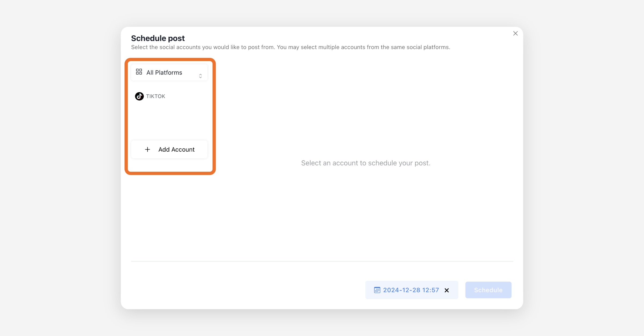Click the "Select an account" placeholder message
This screenshot has height=336, width=644.
pyautogui.click(x=365, y=163)
